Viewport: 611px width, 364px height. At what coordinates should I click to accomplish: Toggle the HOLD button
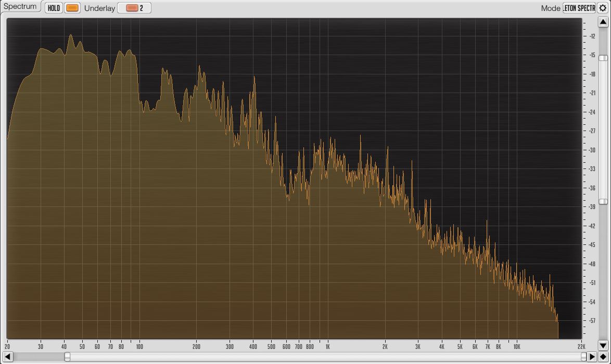pyautogui.click(x=54, y=8)
